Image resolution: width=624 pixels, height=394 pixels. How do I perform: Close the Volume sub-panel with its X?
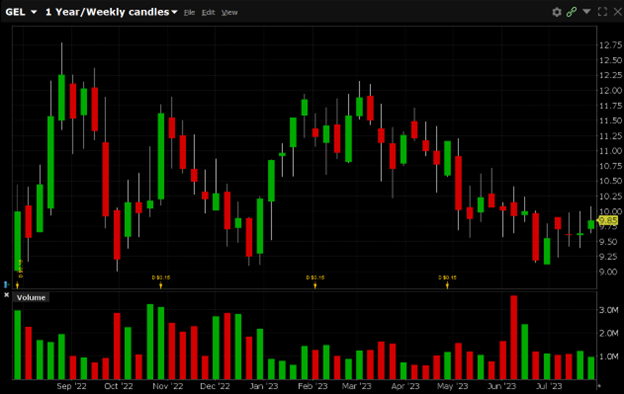(6, 295)
